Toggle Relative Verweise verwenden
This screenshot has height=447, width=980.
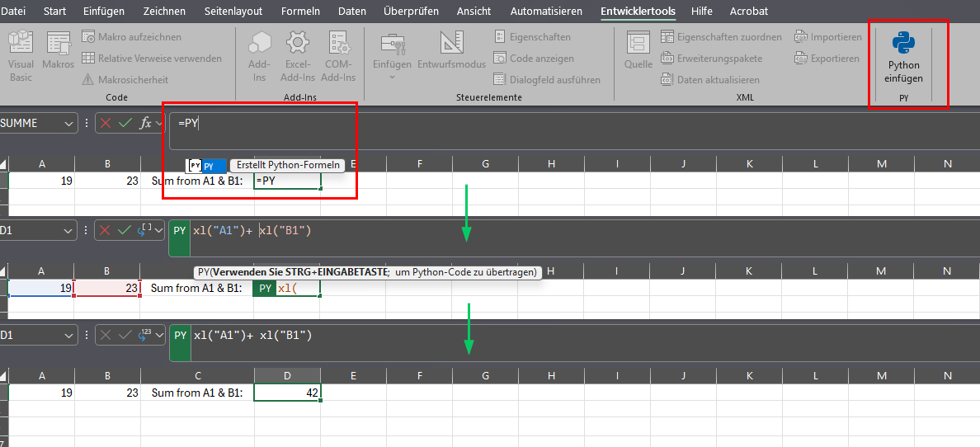coord(152,59)
